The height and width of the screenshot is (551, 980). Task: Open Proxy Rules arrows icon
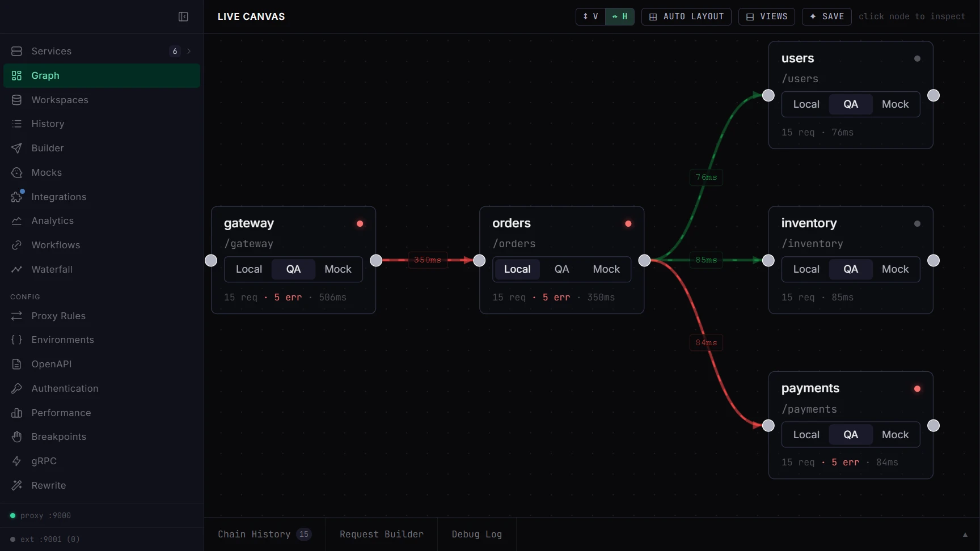(x=16, y=316)
